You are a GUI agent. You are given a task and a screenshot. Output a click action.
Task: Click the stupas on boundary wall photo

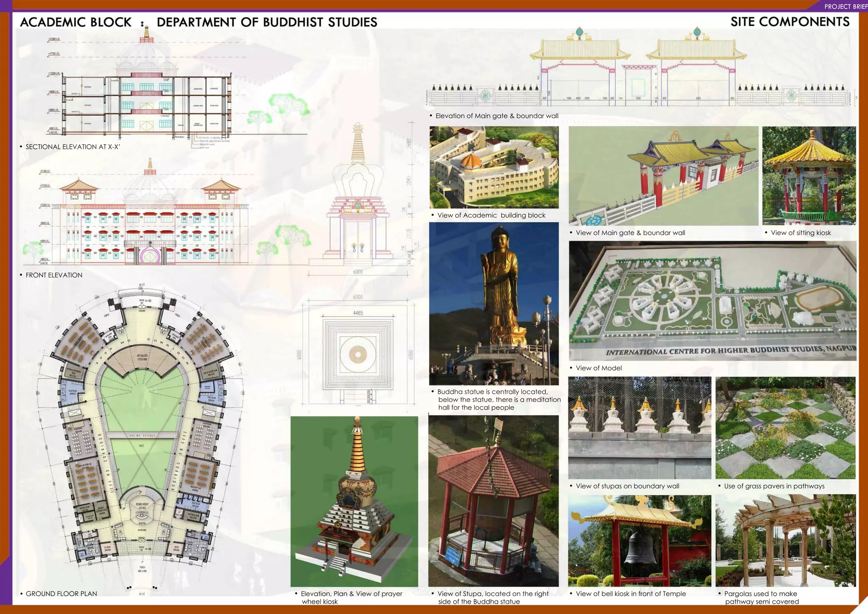coord(640,428)
